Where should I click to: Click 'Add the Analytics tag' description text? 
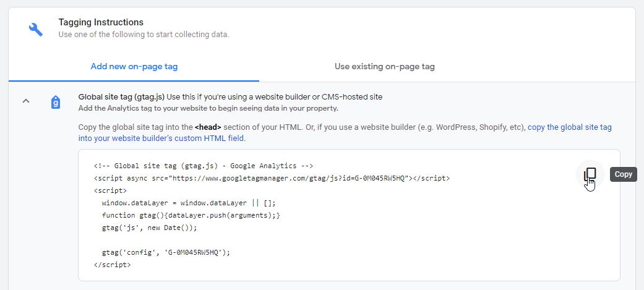click(208, 109)
